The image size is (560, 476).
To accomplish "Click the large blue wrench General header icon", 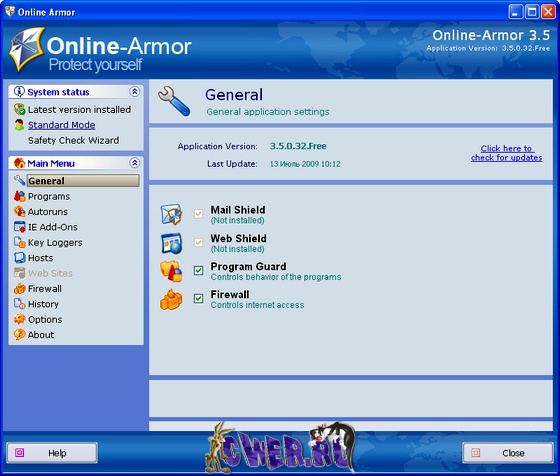I will click(174, 101).
